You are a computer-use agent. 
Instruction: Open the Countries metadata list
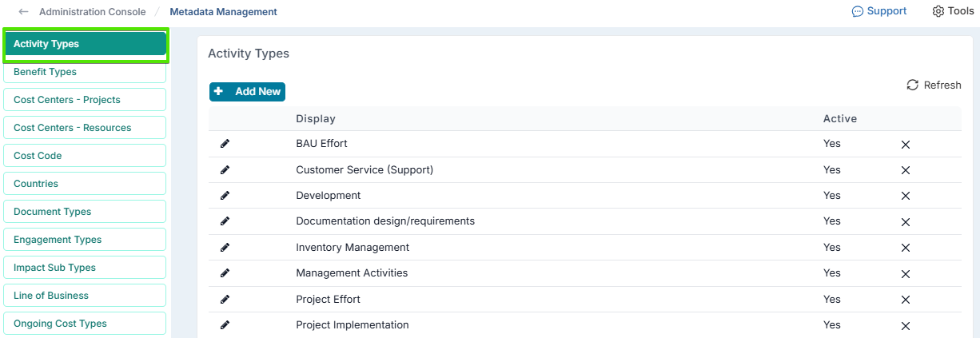(x=85, y=184)
